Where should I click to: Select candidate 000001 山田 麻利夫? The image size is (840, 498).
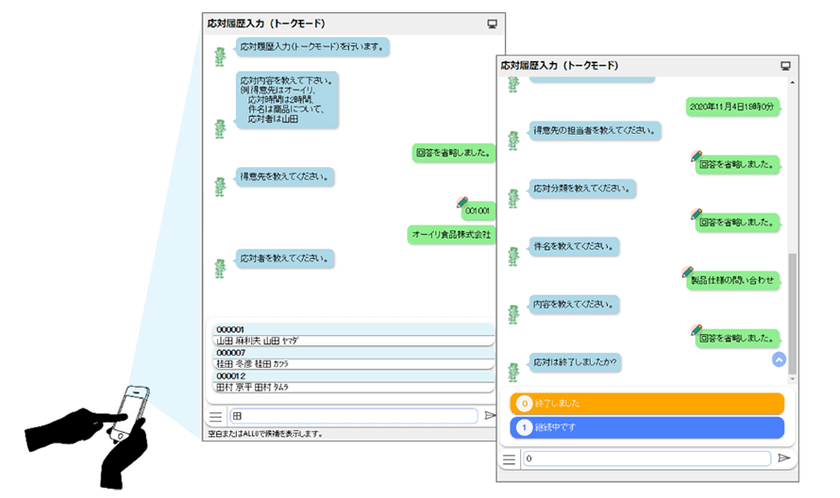pyautogui.click(x=352, y=335)
